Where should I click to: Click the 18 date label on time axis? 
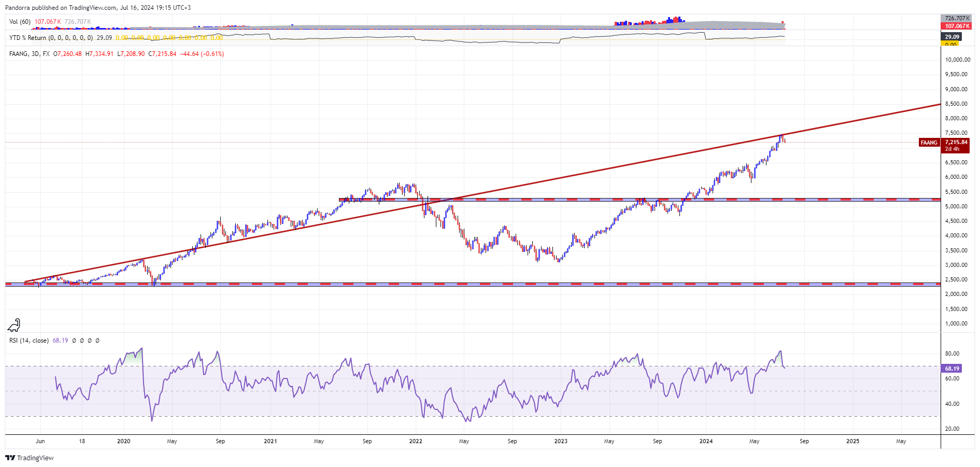click(82, 441)
